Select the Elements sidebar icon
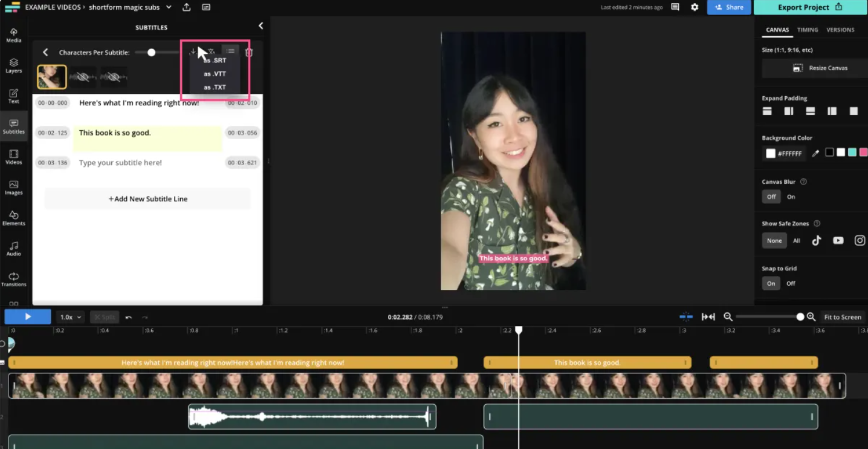 click(13, 218)
